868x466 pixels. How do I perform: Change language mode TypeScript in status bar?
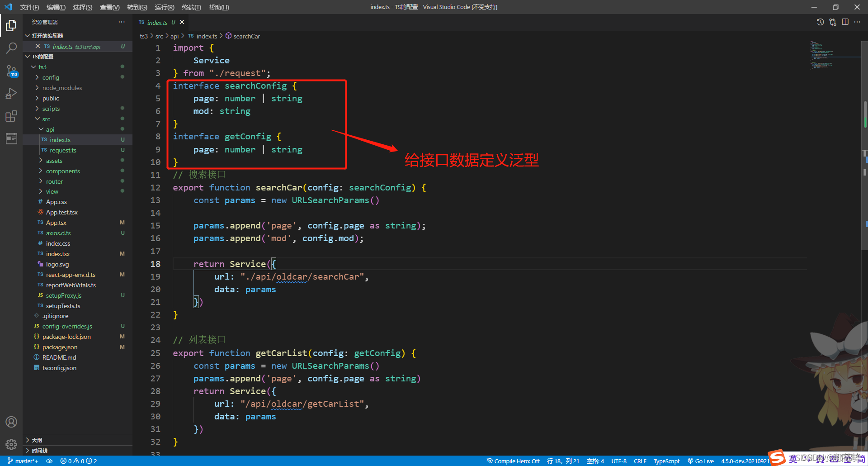coord(666,461)
